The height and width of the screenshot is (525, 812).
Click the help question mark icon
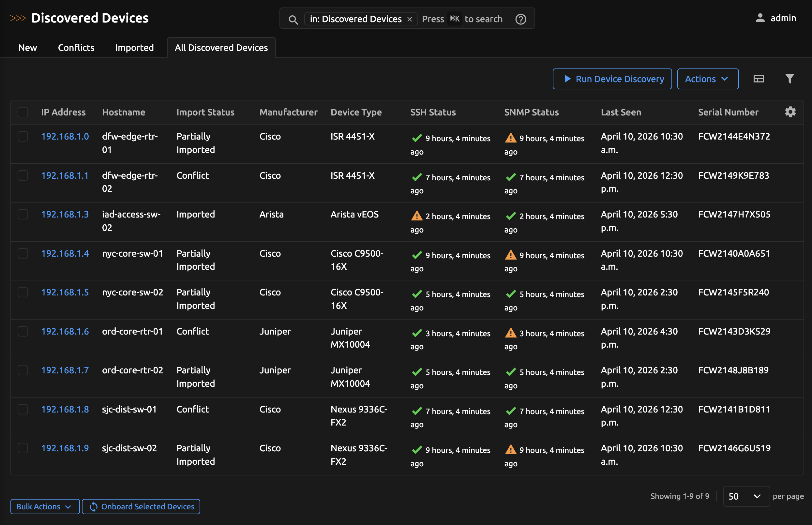(x=520, y=19)
